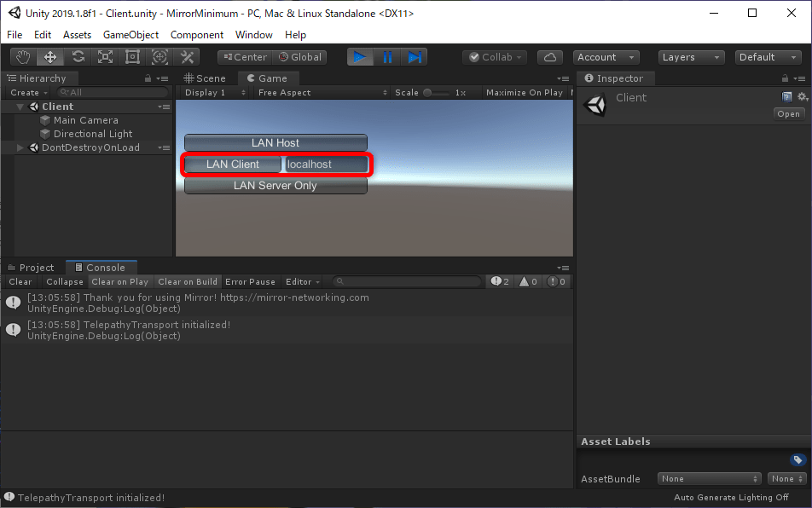Open the DontDestroyOnLoad scene context menu
The image size is (812, 508).
click(164, 147)
